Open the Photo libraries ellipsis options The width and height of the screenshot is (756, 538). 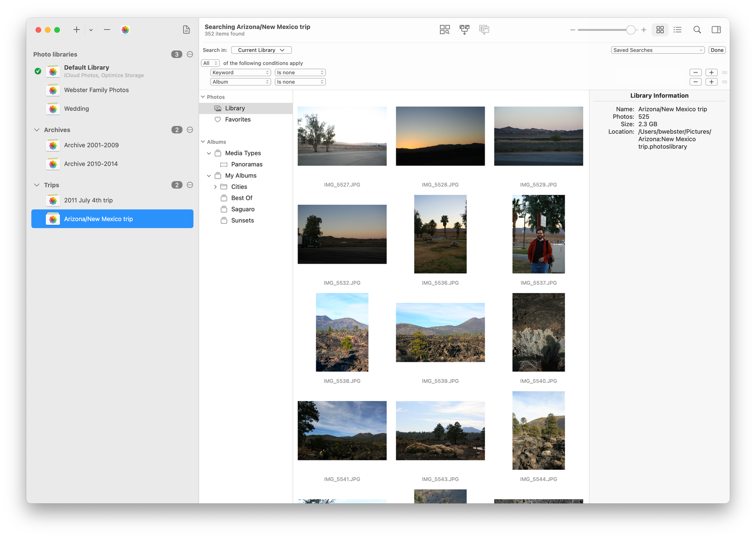[190, 54]
